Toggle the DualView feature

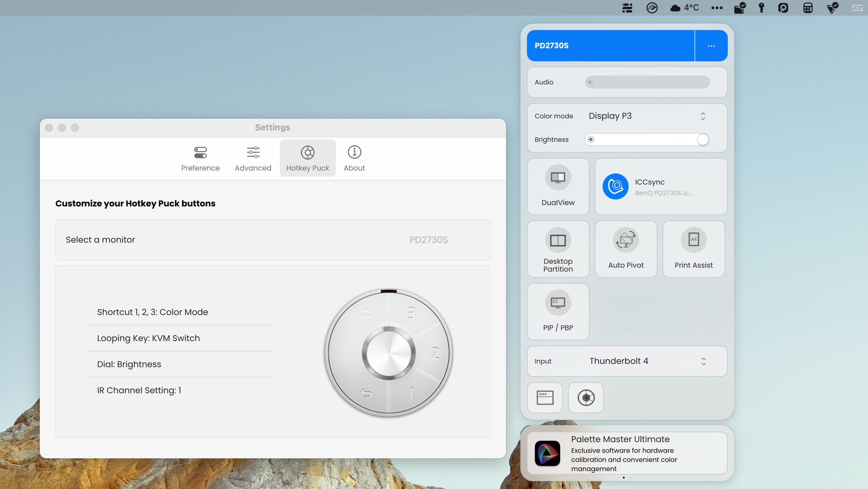click(558, 186)
